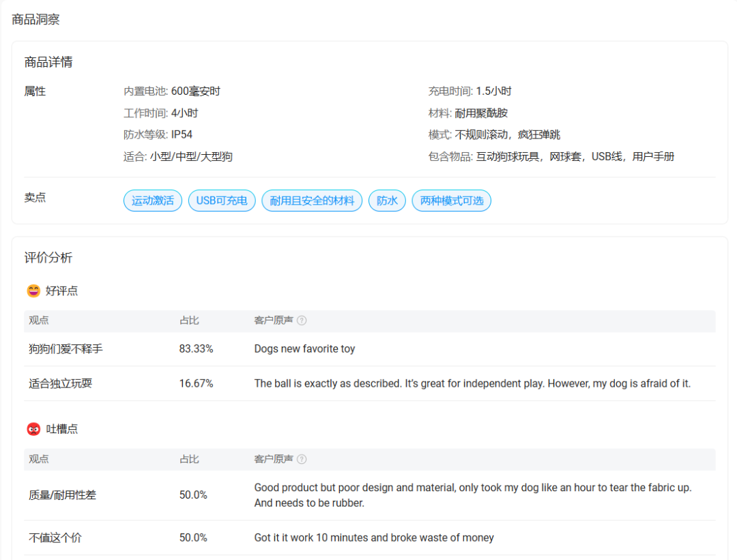737x560 pixels.
Task: Select the 质量/耐用性差 complaint row
Action: pos(62,495)
